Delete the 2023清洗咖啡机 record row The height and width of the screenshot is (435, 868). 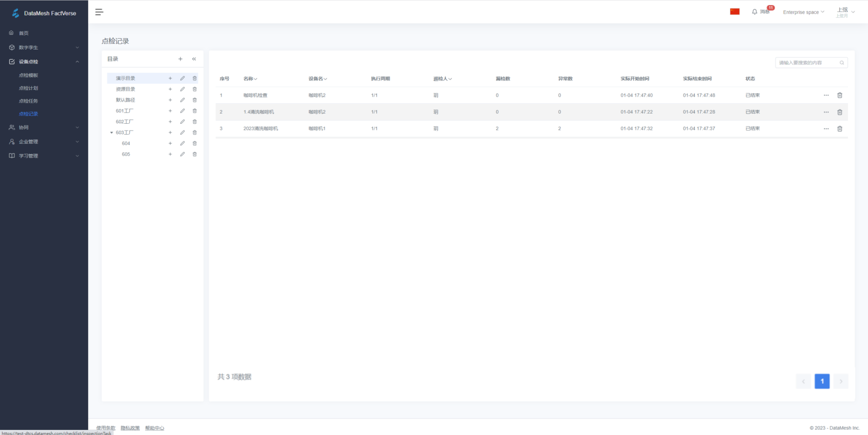click(x=839, y=129)
